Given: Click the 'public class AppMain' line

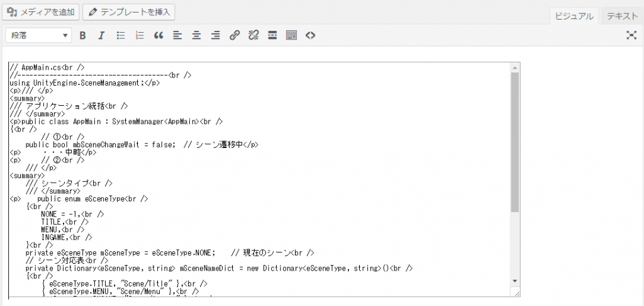Looking at the screenshot, I should (116, 122).
